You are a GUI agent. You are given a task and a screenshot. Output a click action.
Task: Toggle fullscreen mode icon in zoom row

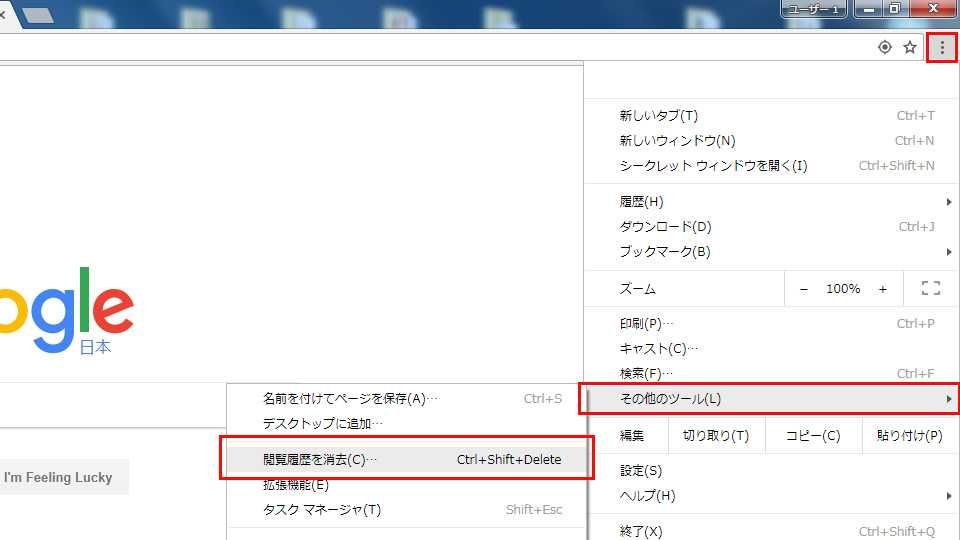[930, 289]
